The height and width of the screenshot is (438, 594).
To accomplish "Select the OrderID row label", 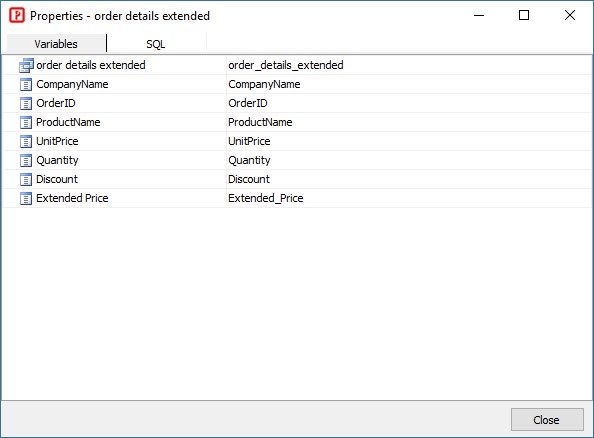I will pyautogui.click(x=56, y=103).
